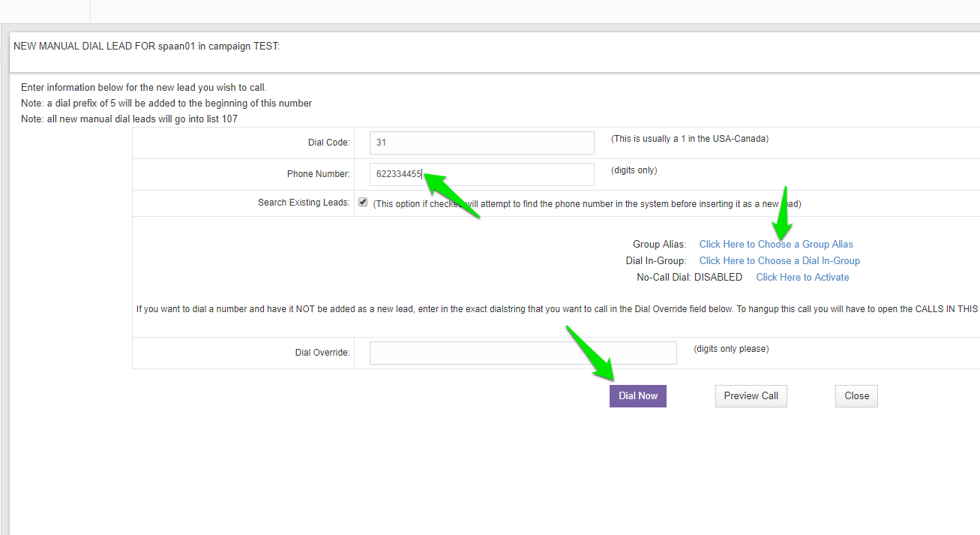The height and width of the screenshot is (535, 980).
Task: Close the manual dial form
Action: pyautogui.click(x=856, y=395)
